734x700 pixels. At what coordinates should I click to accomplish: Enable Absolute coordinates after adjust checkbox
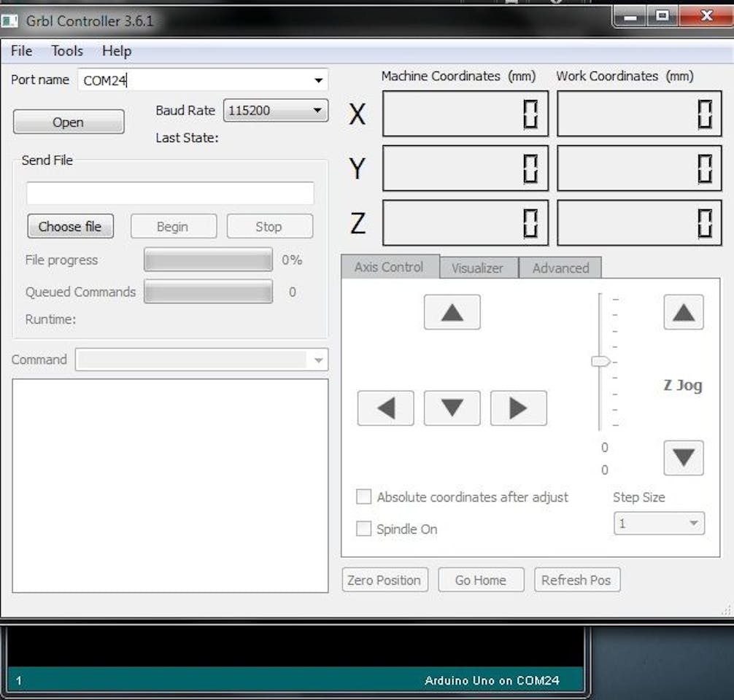(363, 497)
